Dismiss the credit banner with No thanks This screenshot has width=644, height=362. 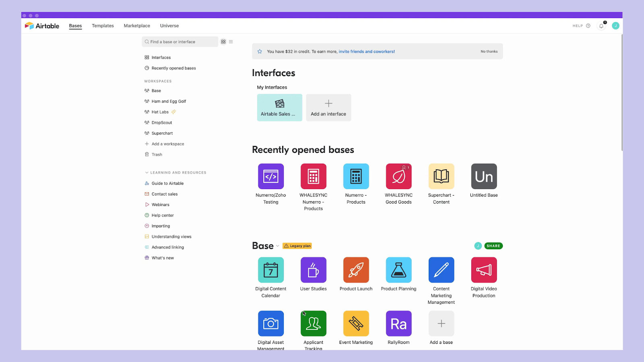coord(489,51)
